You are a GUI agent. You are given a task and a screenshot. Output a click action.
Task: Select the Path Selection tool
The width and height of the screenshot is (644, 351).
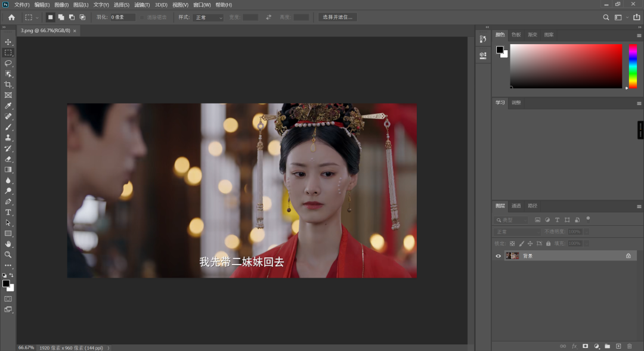[8, 223]
